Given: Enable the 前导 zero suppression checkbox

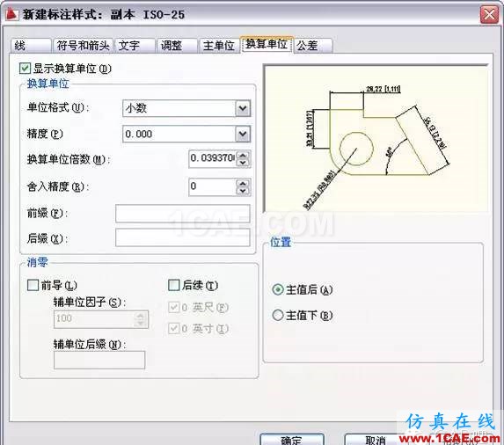Looking at the screenshot, I should 33,285.
